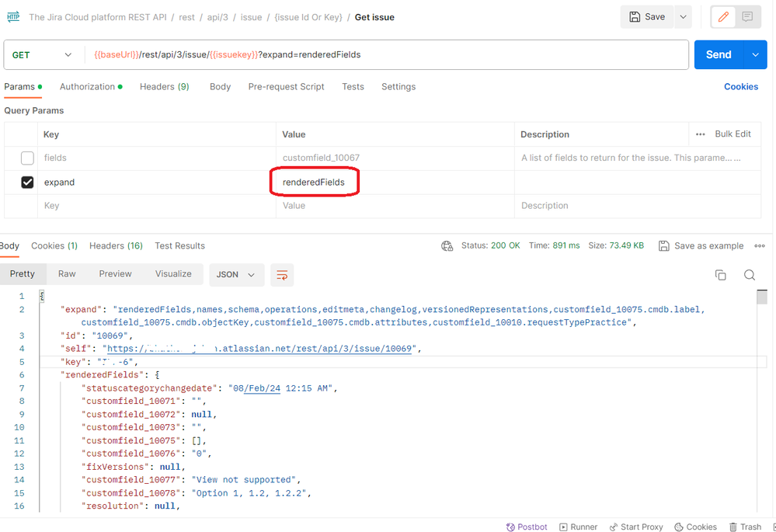The height and width of the screenshot is (532, 776).
Task: Expand the Save options arrow
Action: coord(683,17)
